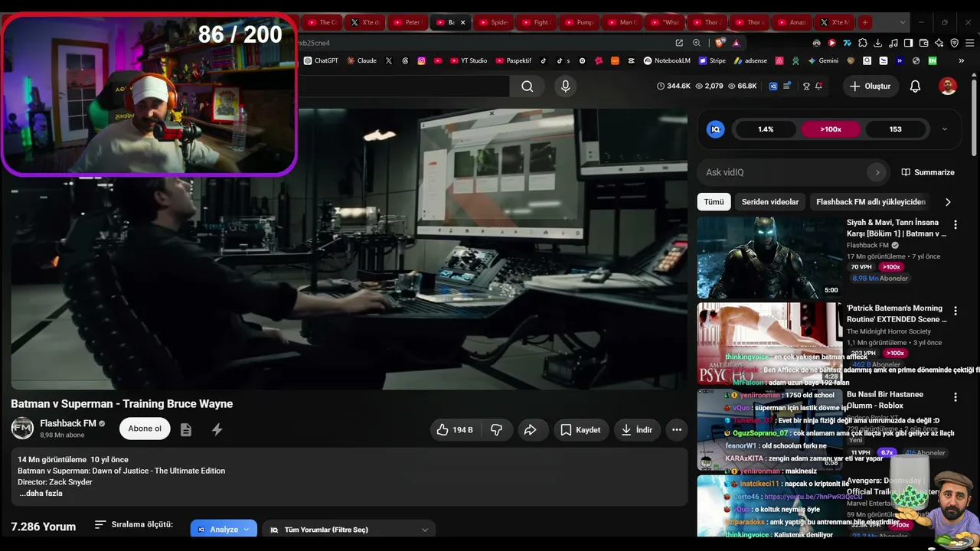Screen dimensions: 980x551
Task: Open the Stripe bookmark
Action: [712, 60]
